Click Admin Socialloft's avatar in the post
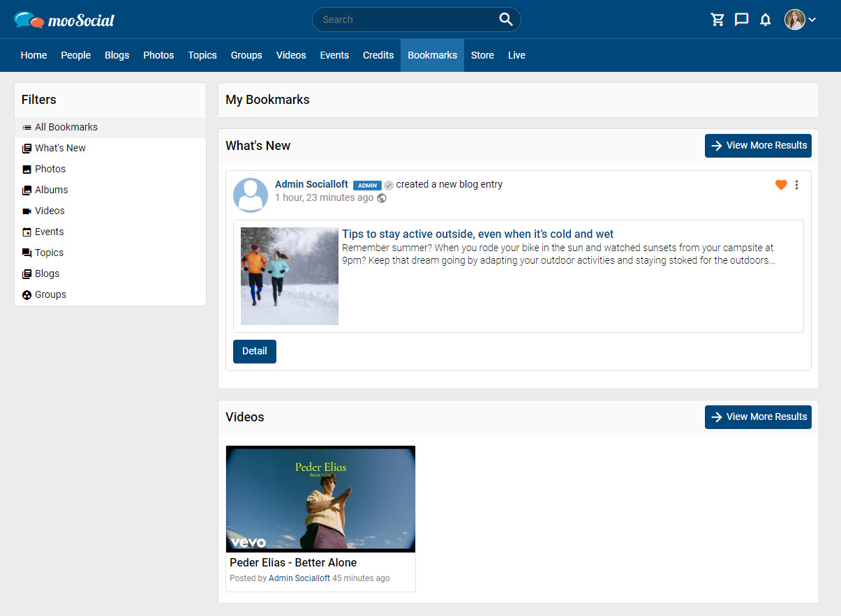This screenshot has height=616, width=841. pyautogui.click(x=251, y=195)
